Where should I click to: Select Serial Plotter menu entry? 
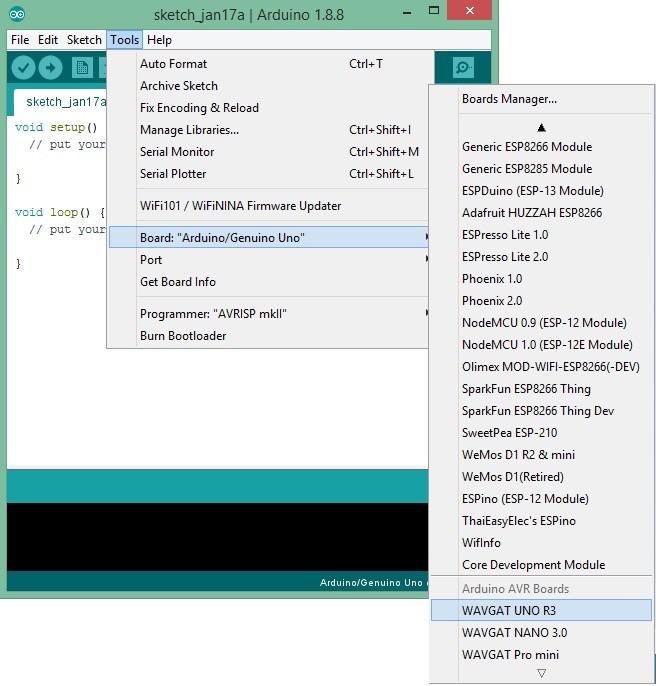click(267, 174)
